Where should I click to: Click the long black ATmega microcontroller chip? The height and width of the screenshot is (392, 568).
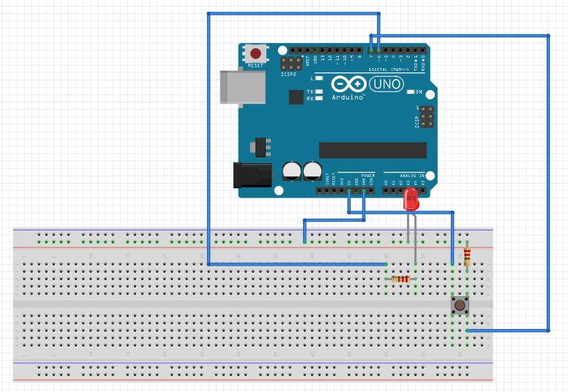(373, 150)
